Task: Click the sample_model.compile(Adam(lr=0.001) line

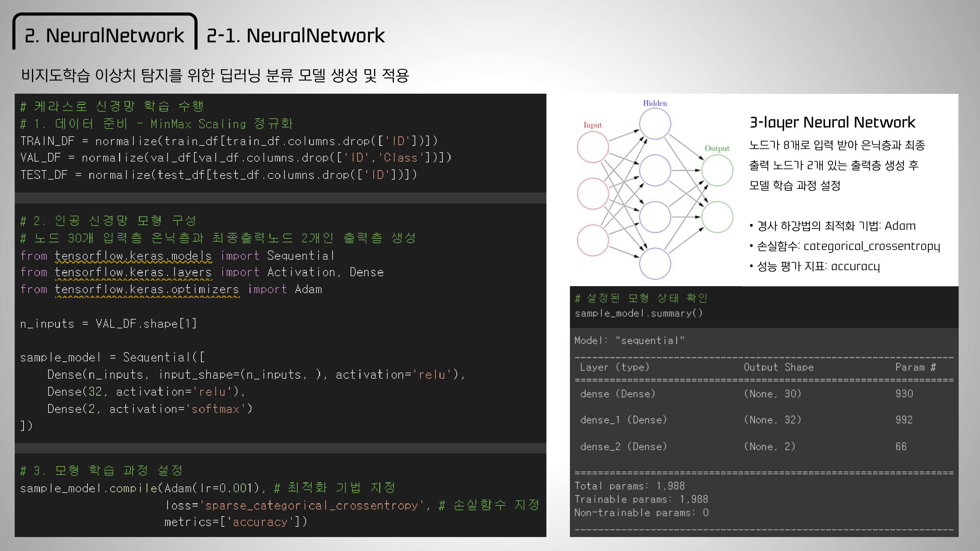Action: (x=208, y=488)
